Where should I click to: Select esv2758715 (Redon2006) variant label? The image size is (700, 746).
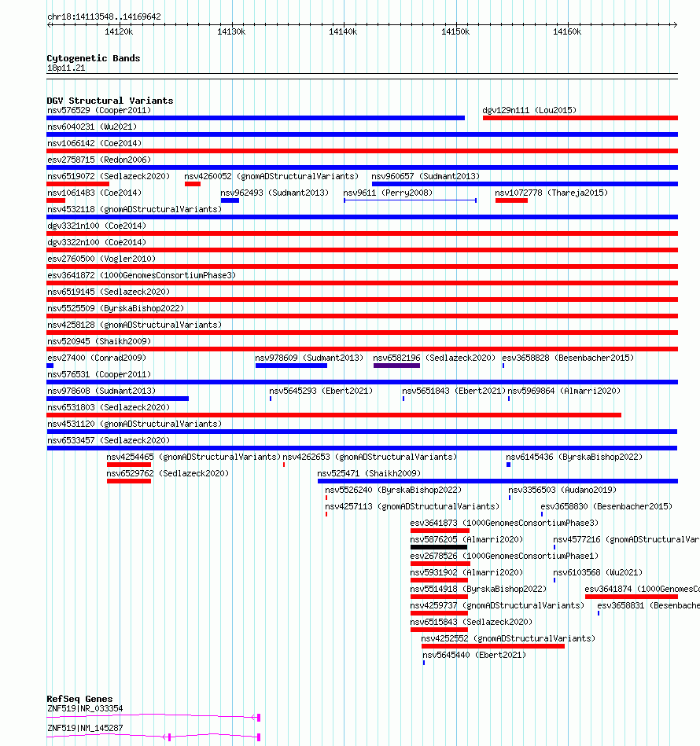click(x=99, y=160)
